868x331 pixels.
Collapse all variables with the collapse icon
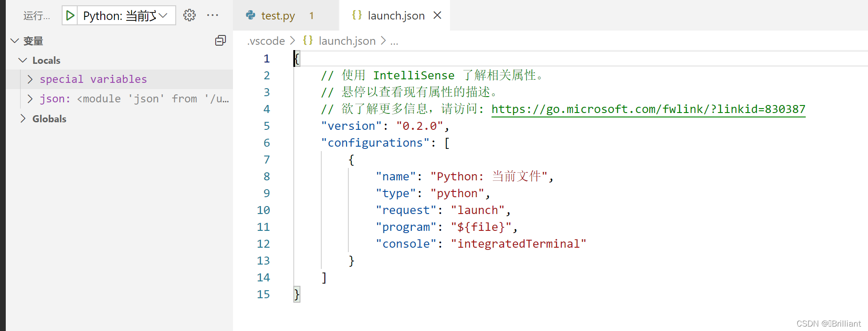tap(221, 41)
